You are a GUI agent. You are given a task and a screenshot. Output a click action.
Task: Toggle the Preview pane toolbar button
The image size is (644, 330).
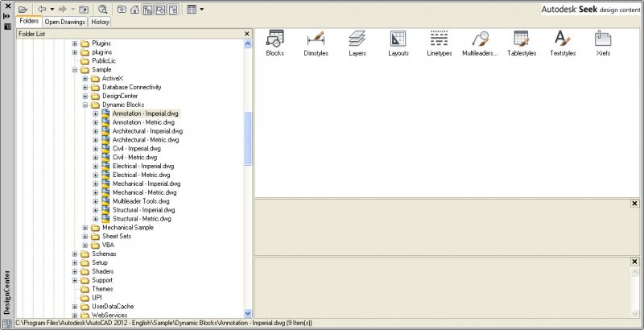pyautogui.click(x=160, y=10)
